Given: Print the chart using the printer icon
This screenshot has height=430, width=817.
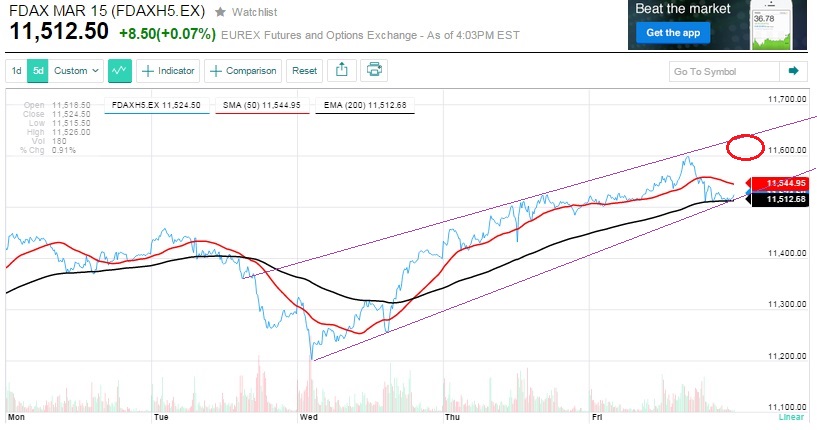Looking at the screenshot, I should 374,71.
